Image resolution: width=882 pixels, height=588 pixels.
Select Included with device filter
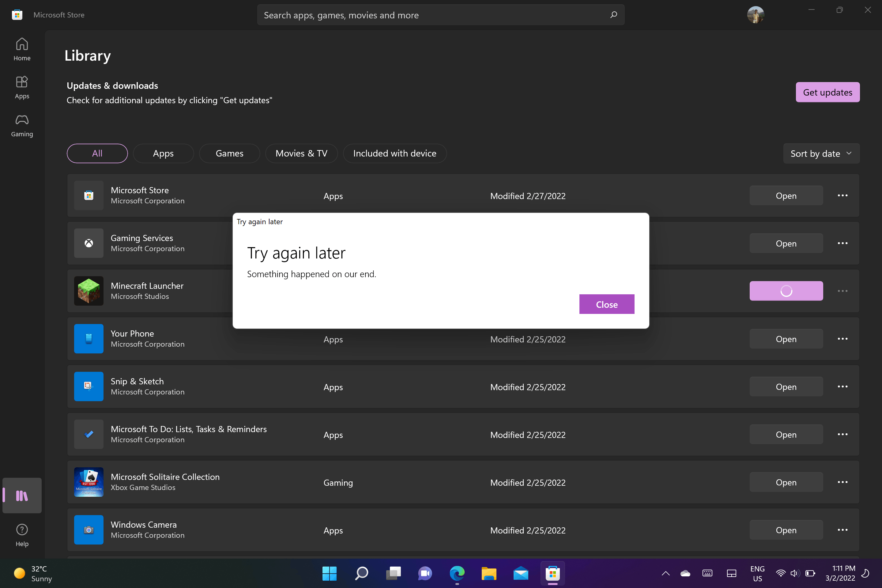(x=394, y=153)
